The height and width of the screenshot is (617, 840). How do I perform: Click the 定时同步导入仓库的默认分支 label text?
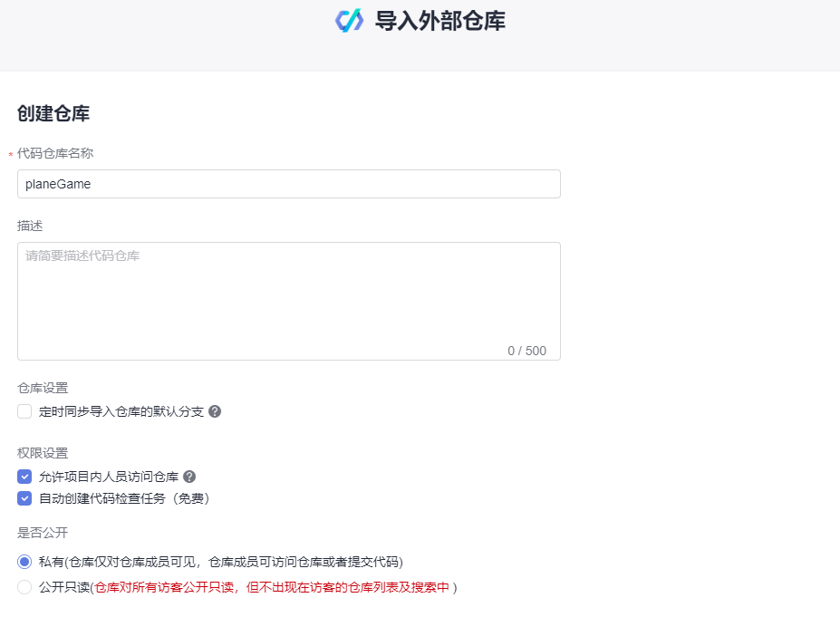[121, 411]
